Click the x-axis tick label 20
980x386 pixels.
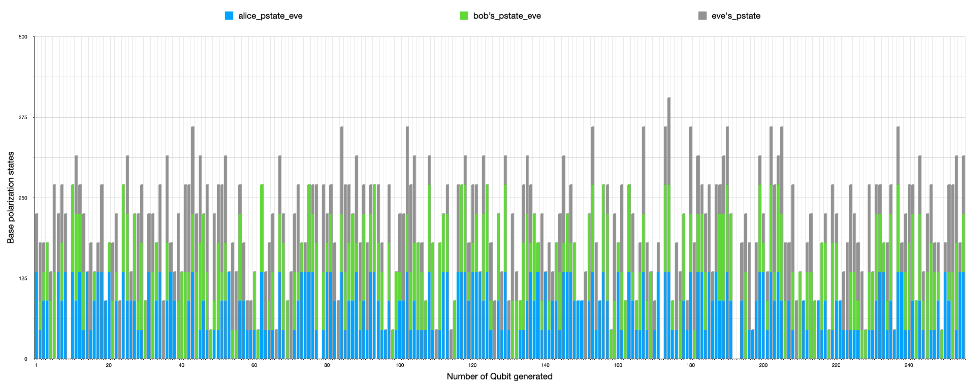(109, 365)
